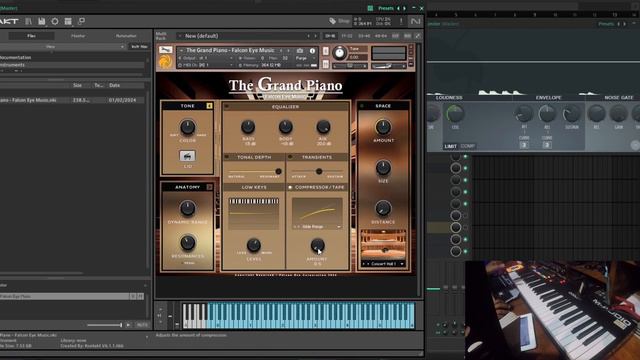Click the Tonal Depth slider handle
The height and width of the screenshot is (360, 640).
[x=278, y=171]
